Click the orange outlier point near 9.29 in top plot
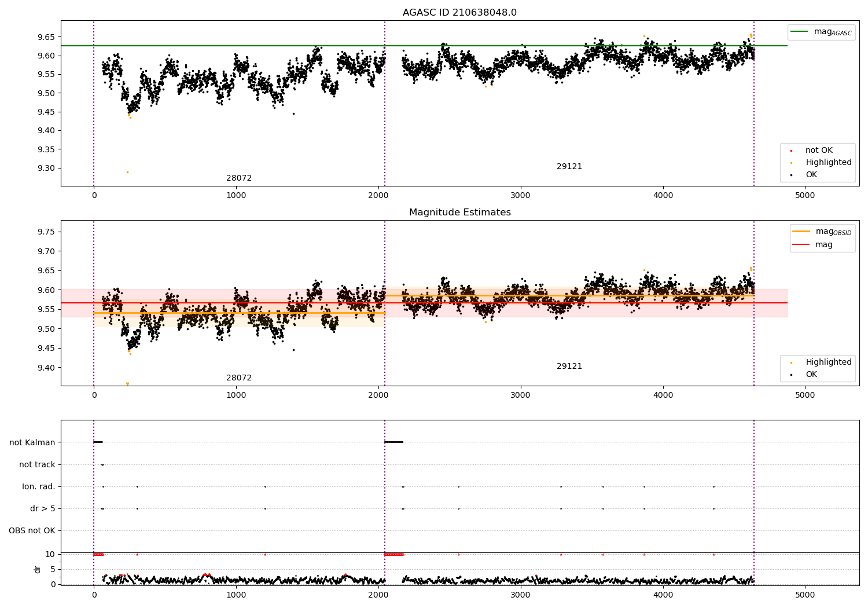The image size is (868, 608). [127, 172]
